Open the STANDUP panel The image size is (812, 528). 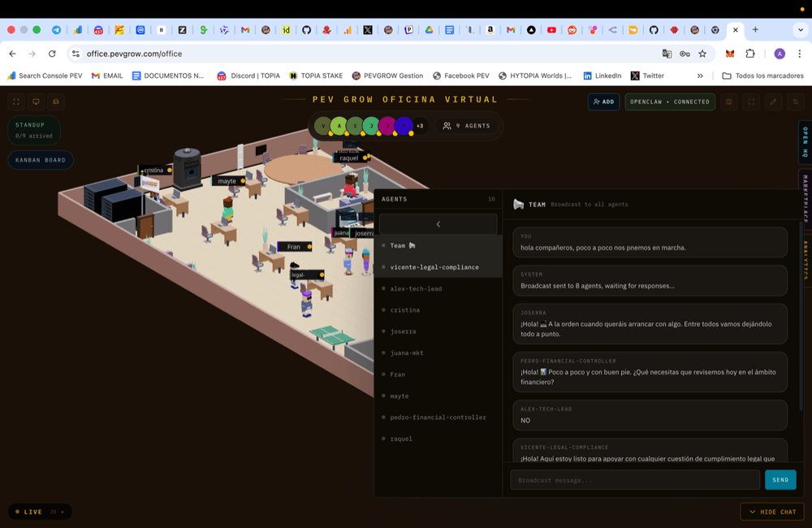pos(34,130)
